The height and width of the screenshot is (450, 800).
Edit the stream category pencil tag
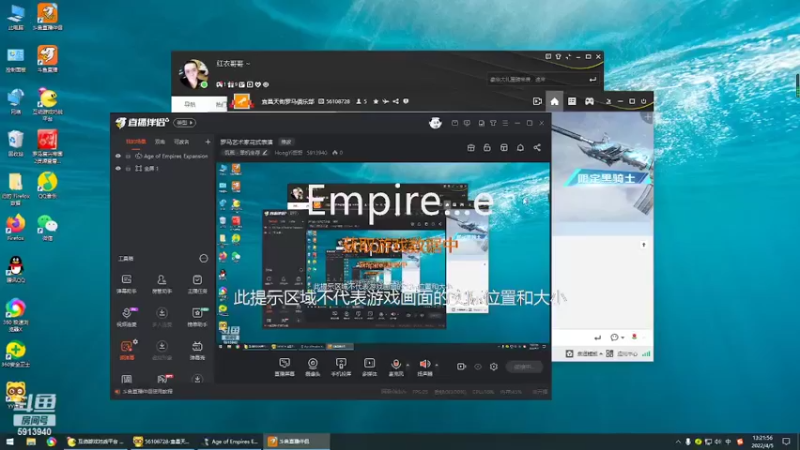tap(245, 153)
